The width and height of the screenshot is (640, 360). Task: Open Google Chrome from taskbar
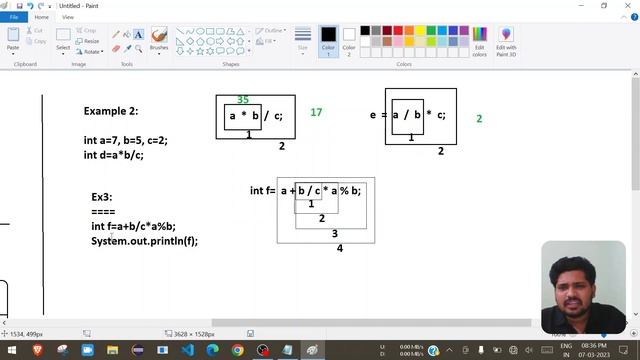pyautogui.click(x=238, y=350)
